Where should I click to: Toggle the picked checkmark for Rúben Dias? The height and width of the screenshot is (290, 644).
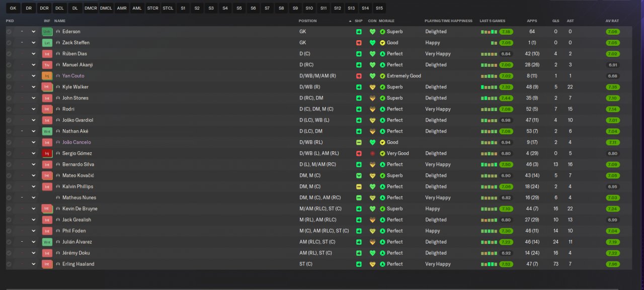[9, 54]
